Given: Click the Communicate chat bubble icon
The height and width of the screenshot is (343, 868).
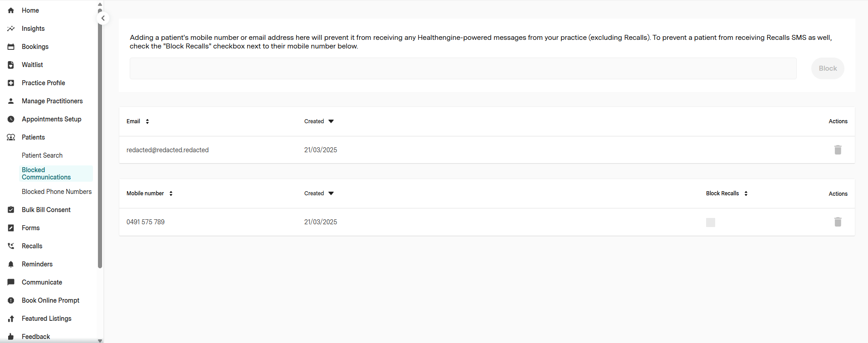Looking at the screenshot, I should point(11,282).
